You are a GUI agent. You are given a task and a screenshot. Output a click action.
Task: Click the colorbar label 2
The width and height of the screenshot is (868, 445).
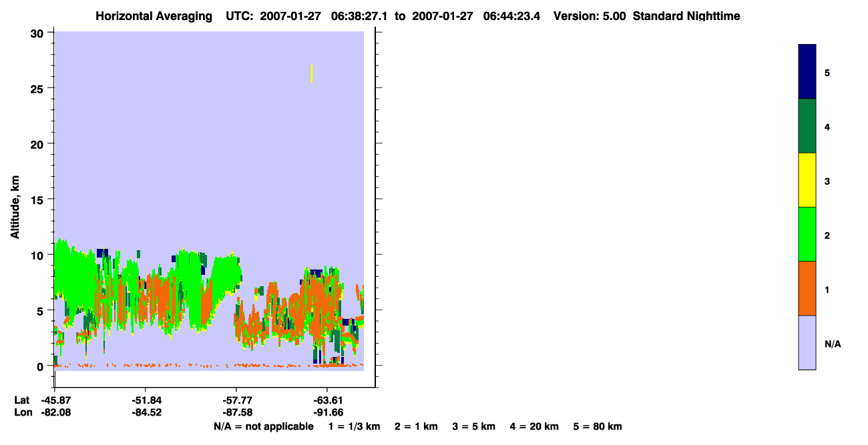tap(827, 236)
